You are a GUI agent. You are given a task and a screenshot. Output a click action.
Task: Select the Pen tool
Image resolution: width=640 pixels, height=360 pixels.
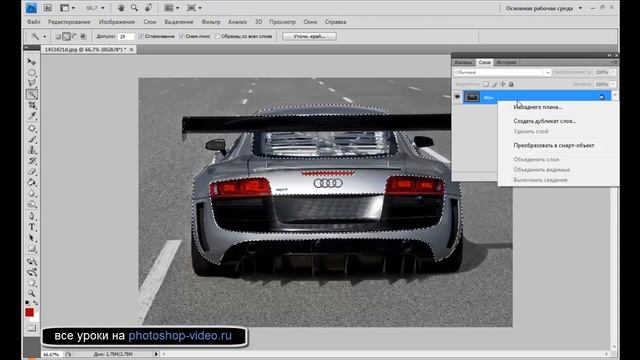tap(31, 216)
